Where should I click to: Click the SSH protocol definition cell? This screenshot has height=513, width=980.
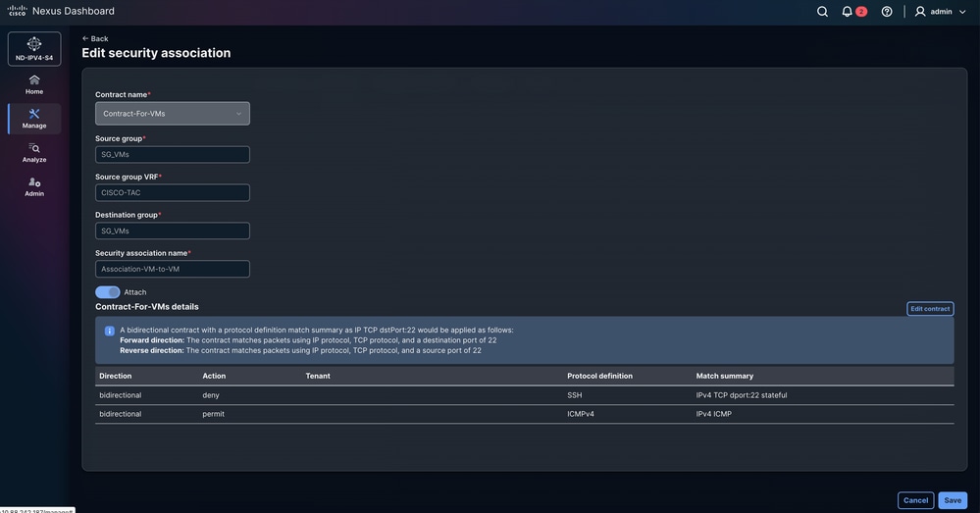point(575,395)
